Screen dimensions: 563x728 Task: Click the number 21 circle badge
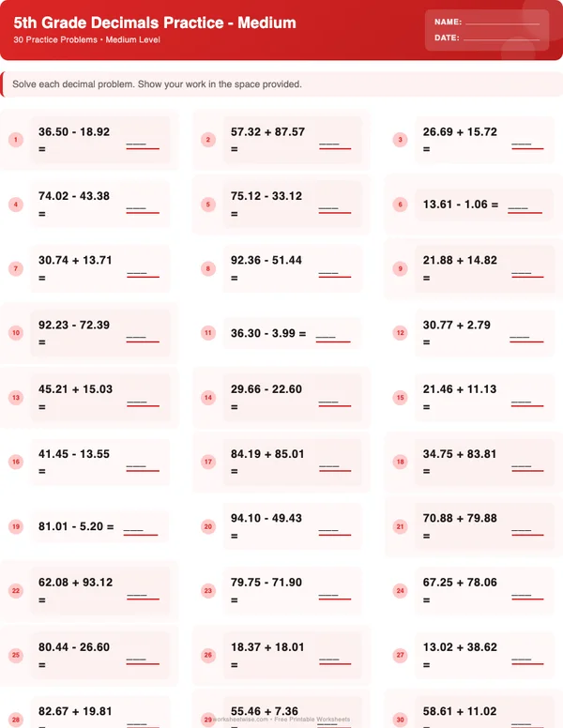click(400, 526)
